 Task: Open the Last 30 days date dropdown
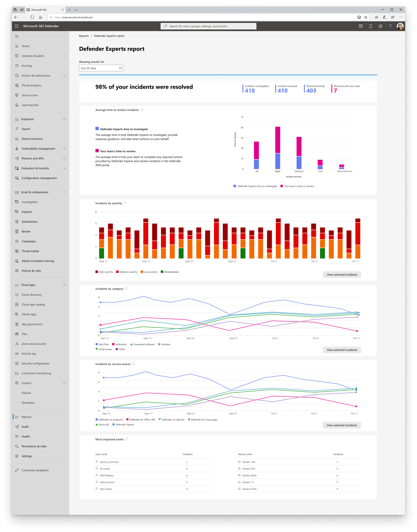coord(101,68)
